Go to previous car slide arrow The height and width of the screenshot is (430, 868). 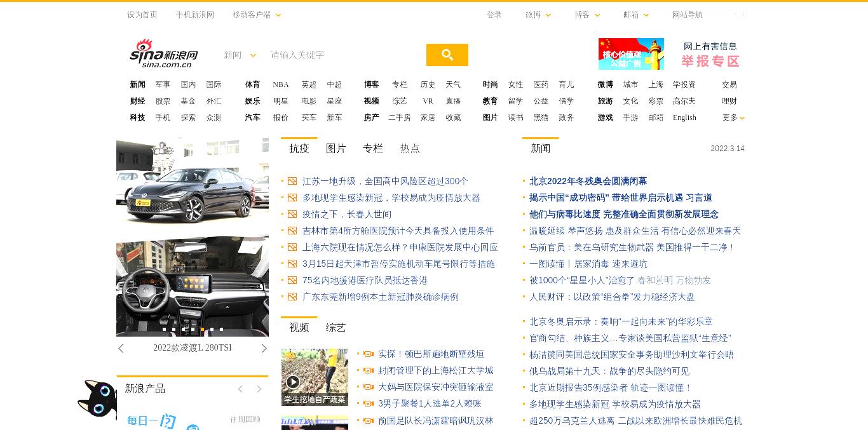point(121,348)
